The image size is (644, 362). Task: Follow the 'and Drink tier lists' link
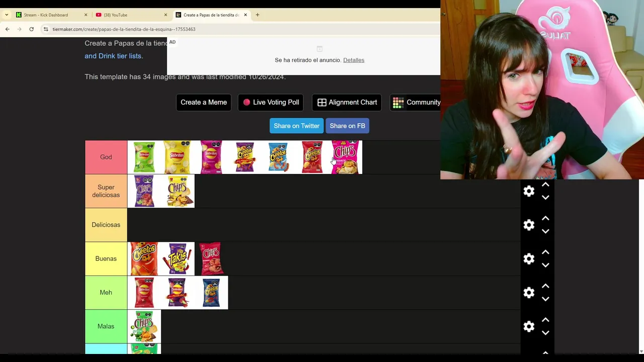click(x=113, y=56)
